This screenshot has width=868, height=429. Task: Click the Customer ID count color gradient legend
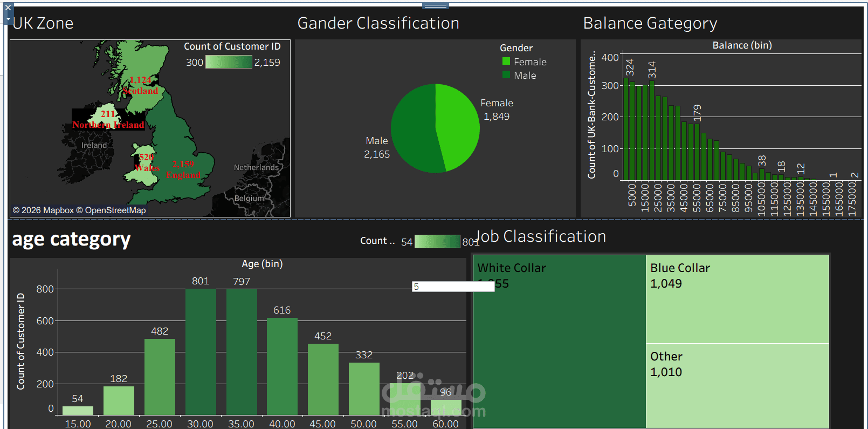coord(229,62)
